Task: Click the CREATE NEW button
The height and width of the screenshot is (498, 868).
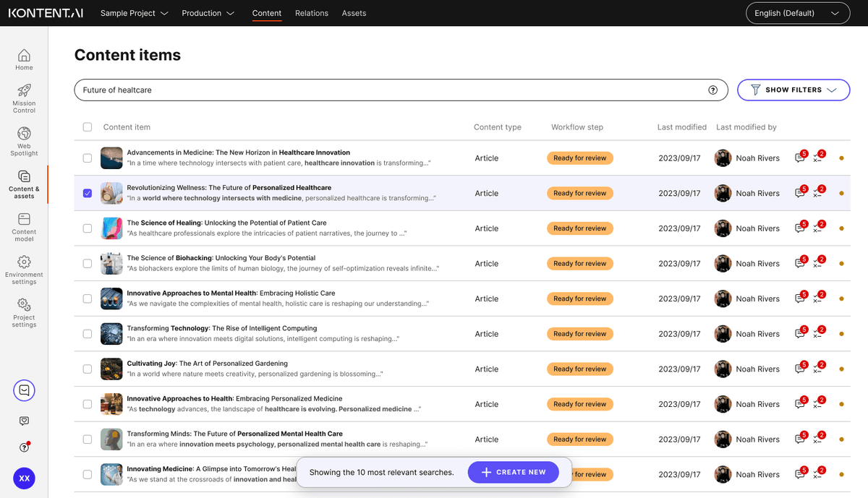Action: [513, 472]
